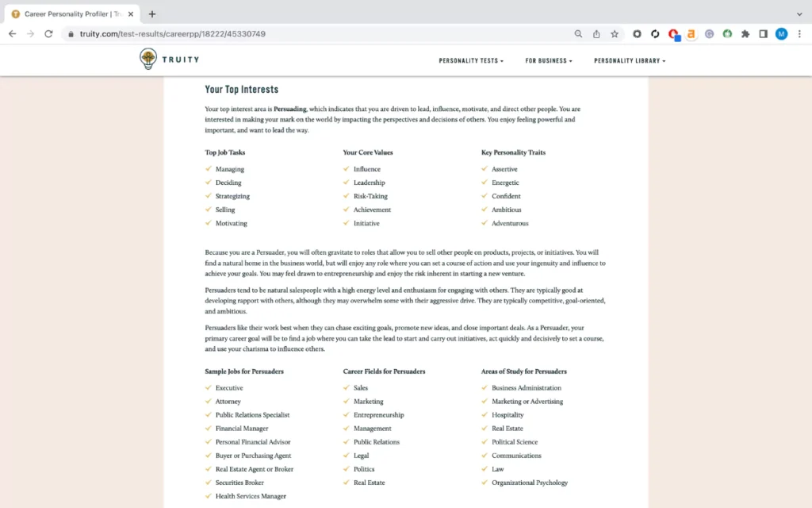Image resolution: width=812 pixels, height=508 pixels.
Task: Expand the Personality Library menu
Action: 630,60
